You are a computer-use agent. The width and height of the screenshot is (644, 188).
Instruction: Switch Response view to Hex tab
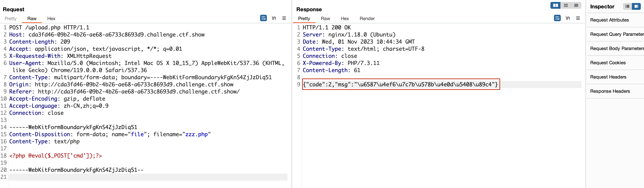(x=345, y=19)
